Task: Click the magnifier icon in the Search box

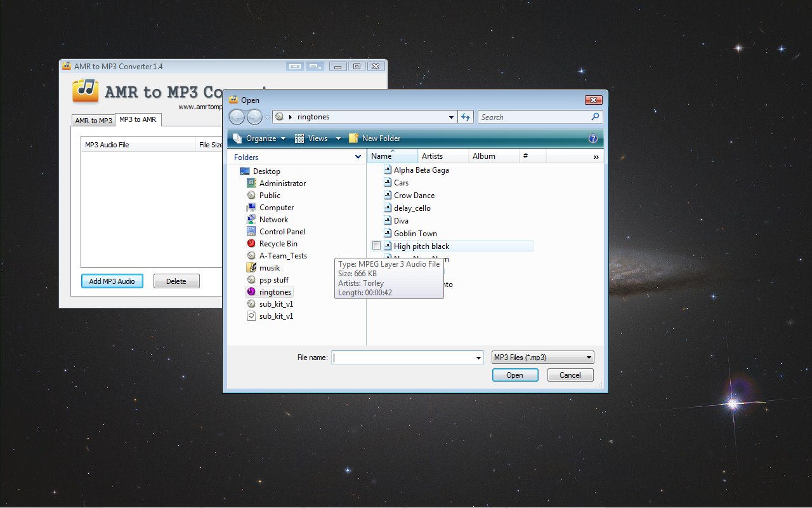Action: [595, 117]
